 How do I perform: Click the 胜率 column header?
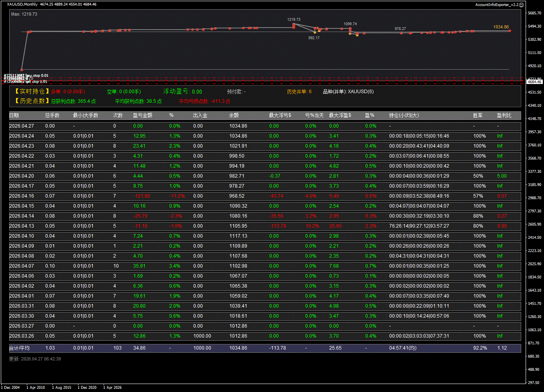click(478, 115)
